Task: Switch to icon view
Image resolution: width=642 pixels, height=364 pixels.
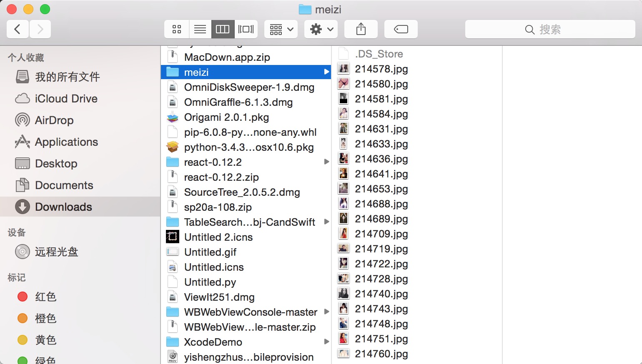Action: [x=177, y=29]
